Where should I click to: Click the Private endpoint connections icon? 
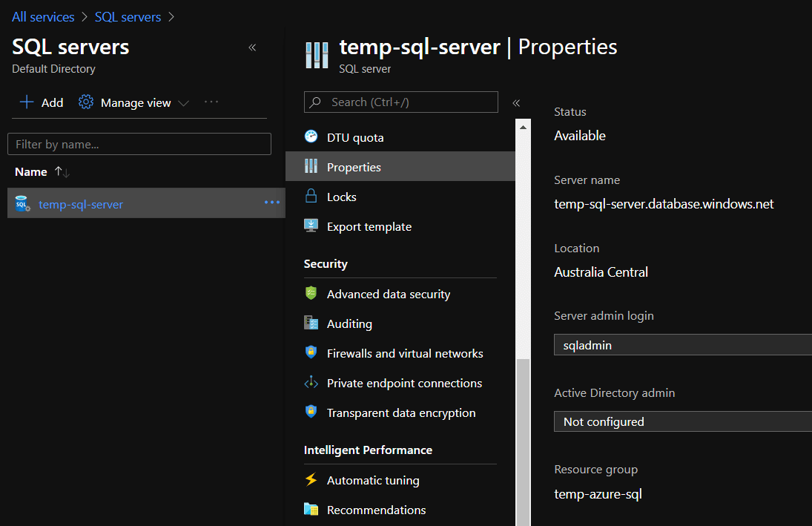tap(311, 383)
